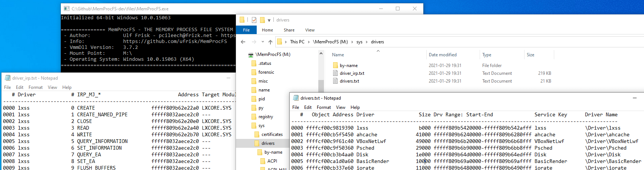Viewport: 644px width, 170px height.
Task: Select the \MemProcFS (M:) drive in navigation tree
Action: [273, 54]
